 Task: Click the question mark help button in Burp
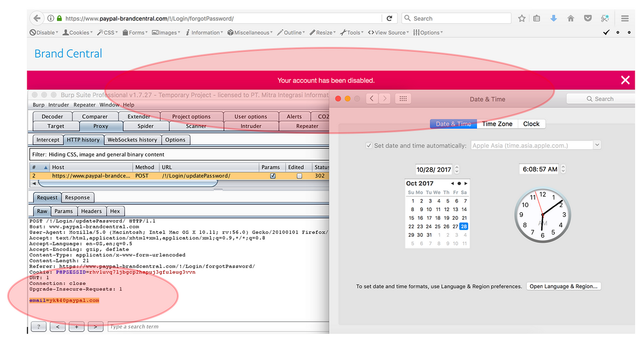39,327
